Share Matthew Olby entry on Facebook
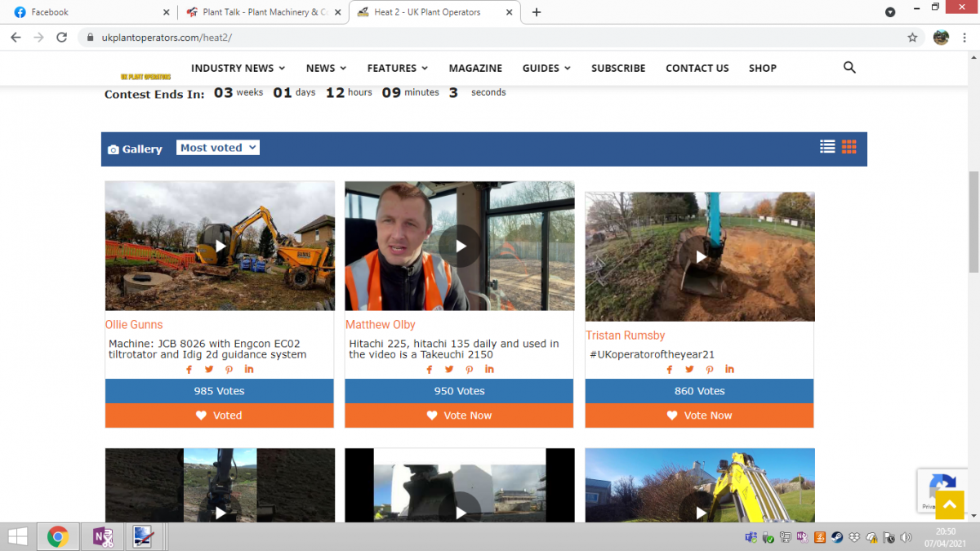Screen dimensions: 980x551 (430, 369)
